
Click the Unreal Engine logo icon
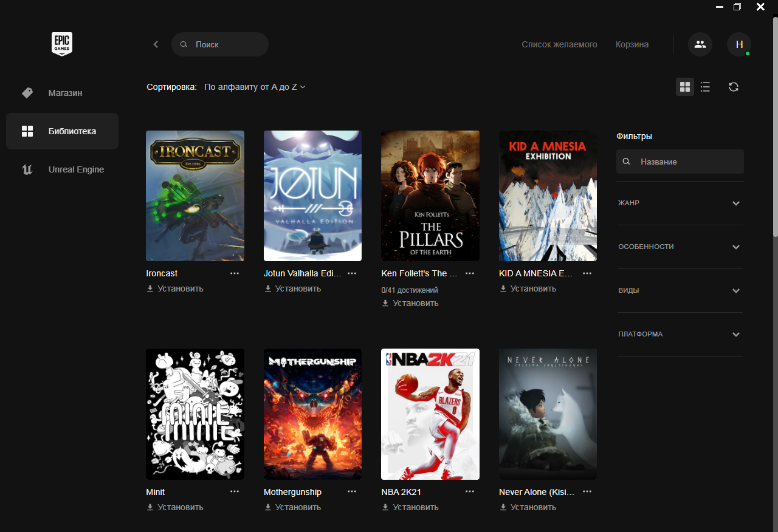coord(27,169)
